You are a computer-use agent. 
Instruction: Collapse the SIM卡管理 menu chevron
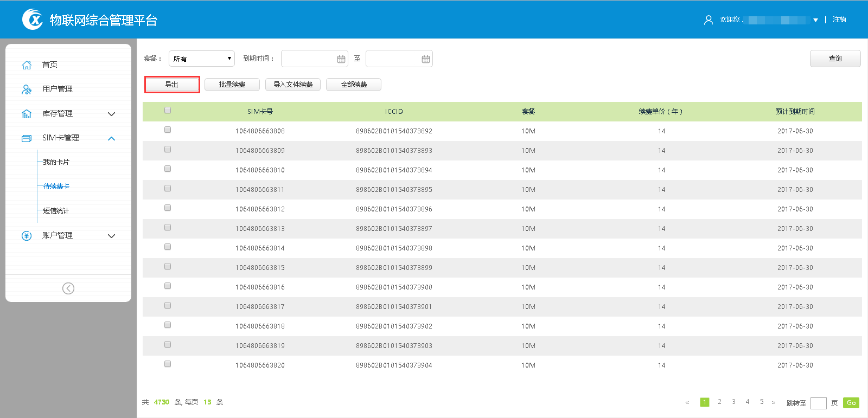112,138
